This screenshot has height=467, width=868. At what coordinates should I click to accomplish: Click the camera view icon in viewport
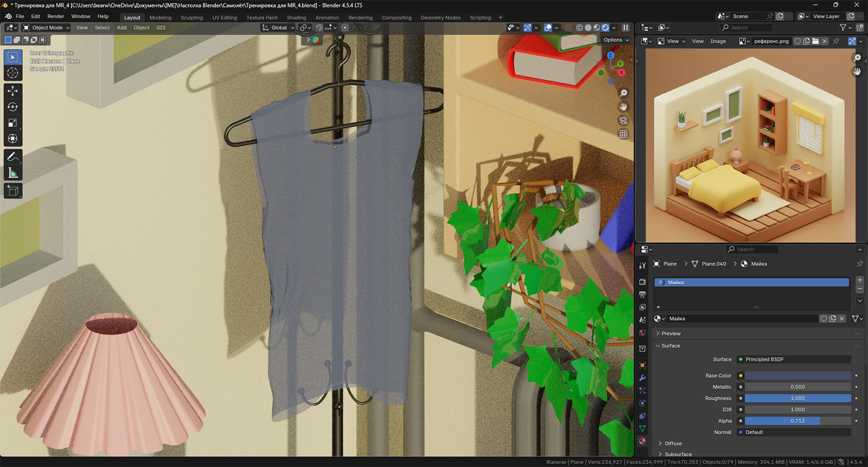click(x=623, y=121)
